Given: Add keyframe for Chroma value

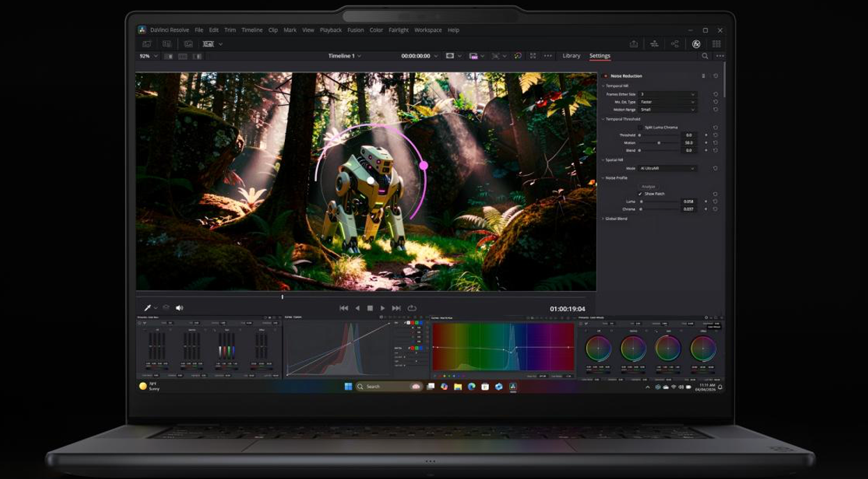Looking at the screenshot, I should (706, 209).
